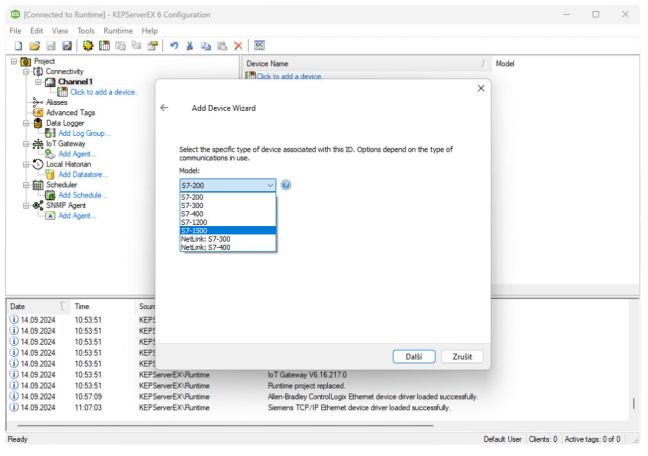Click the Cut scissors icon
Image resolution: width=648 pixels, height=456 pixels.
(190, 46)
